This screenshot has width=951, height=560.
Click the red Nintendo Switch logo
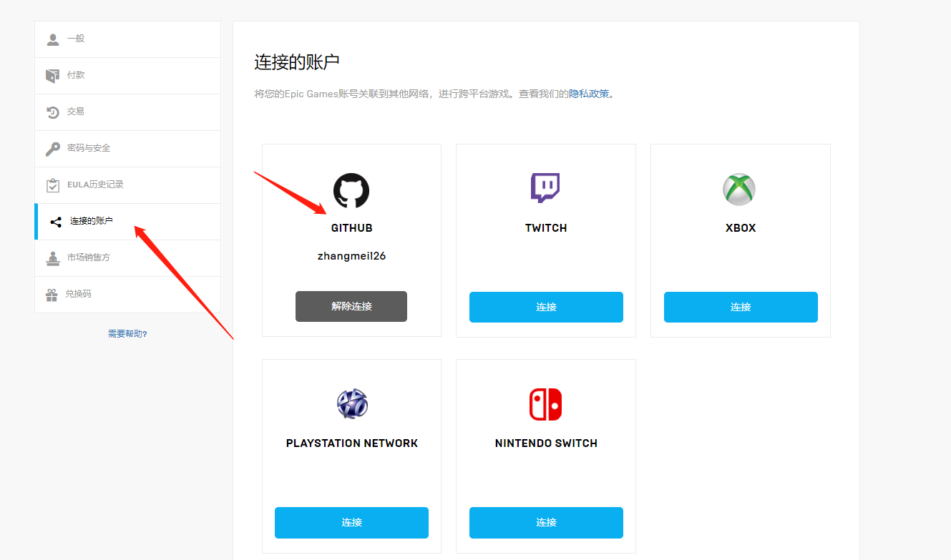click(x=546, y=404)
